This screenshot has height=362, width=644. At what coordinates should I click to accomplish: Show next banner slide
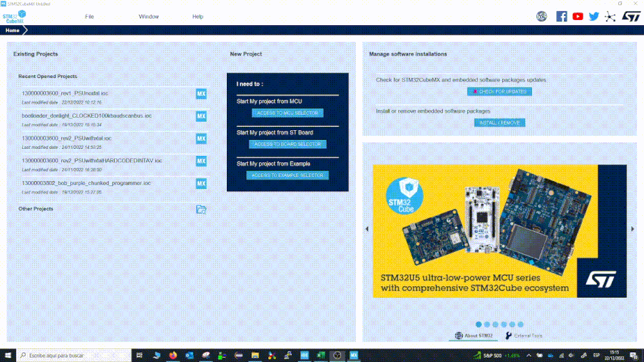pyautogui.click(x=632, y=229)
